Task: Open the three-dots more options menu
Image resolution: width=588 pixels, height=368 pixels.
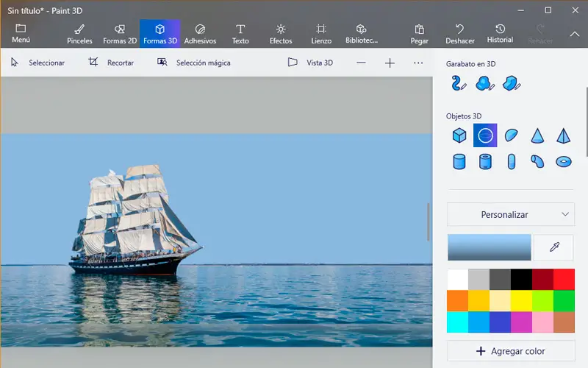Action: [418, 63]
